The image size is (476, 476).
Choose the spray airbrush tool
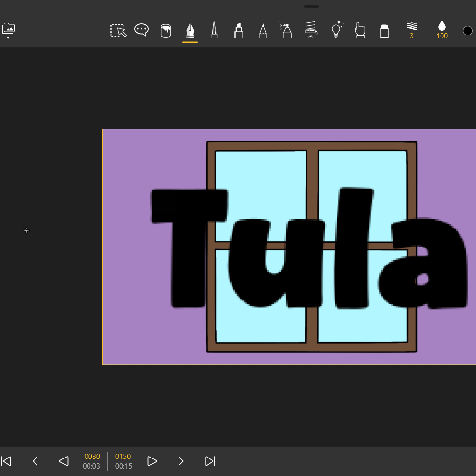click(286, 31)
